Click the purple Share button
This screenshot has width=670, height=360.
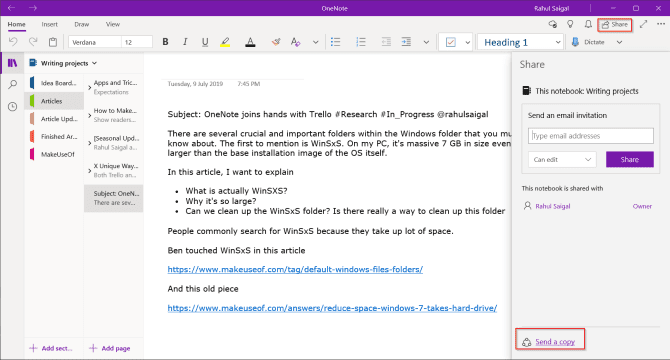point(629,159)
